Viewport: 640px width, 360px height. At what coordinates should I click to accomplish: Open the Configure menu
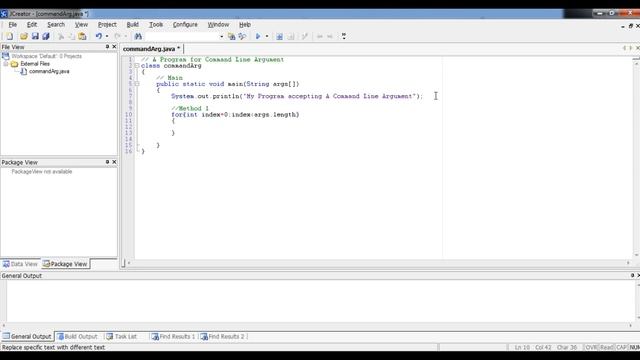coord(185,24)
